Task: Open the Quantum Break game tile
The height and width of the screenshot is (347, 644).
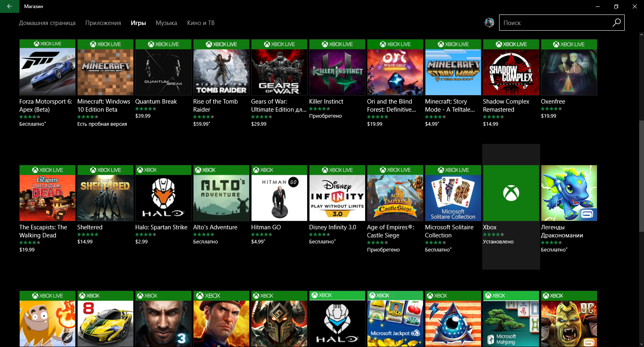Action: tap(163, 67)
